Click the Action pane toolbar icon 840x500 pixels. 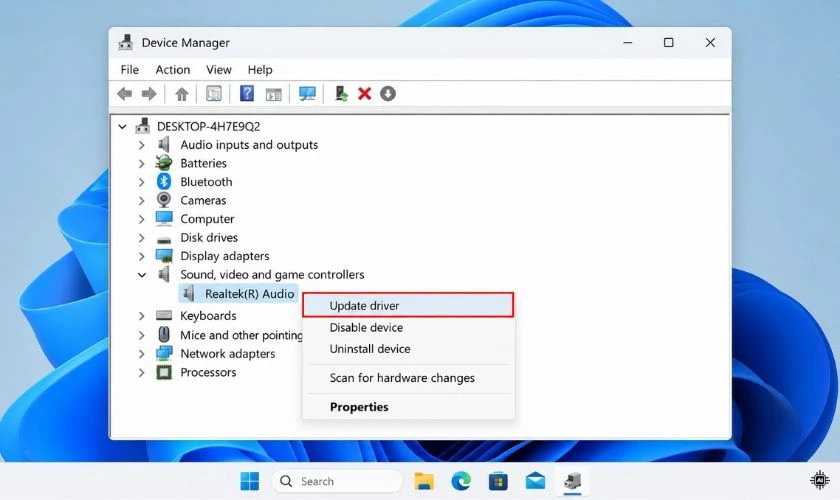click(274, 94)
